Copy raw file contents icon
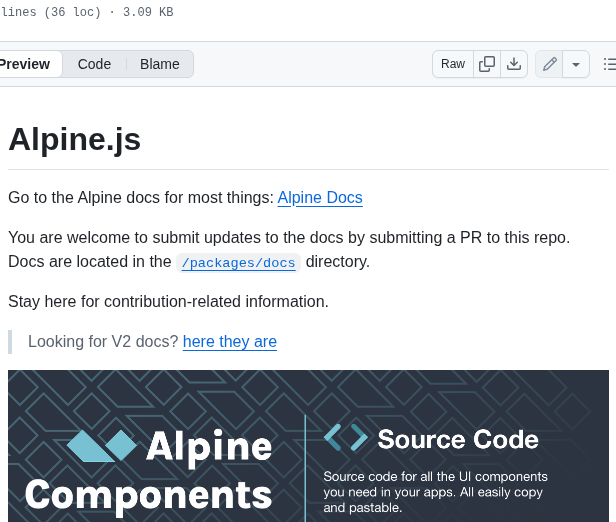Viewport: 616px width, 522px height. [x=487, y=64]
